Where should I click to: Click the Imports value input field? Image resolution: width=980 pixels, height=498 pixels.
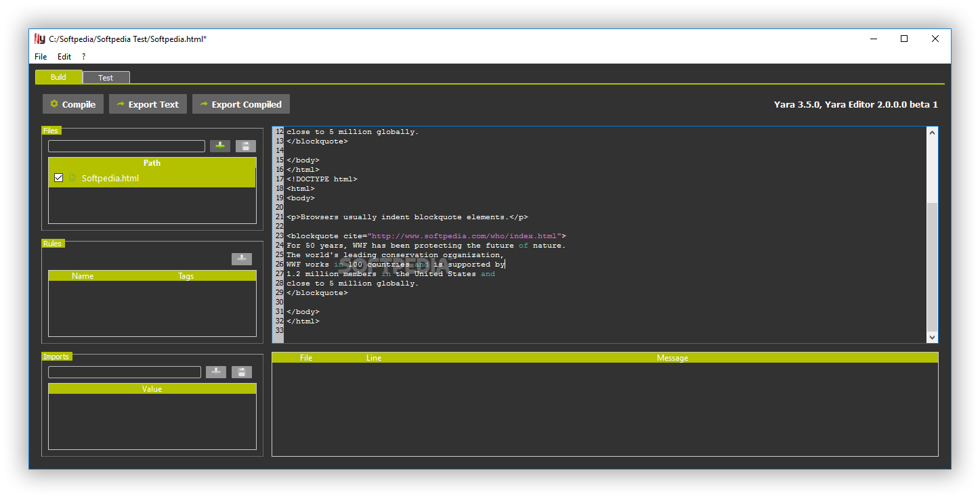pyautogui.click(x=125, y=372)
